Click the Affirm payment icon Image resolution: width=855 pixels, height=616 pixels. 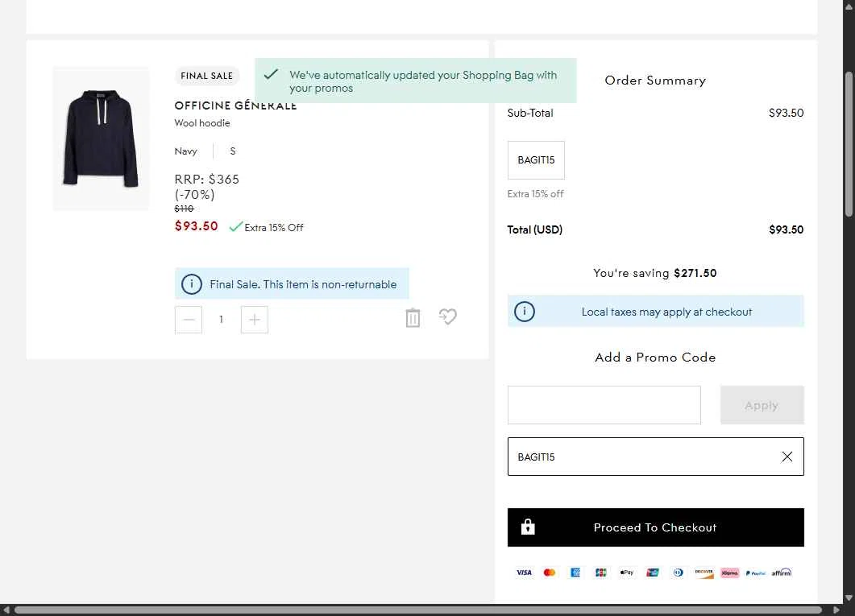click(782, 573)
